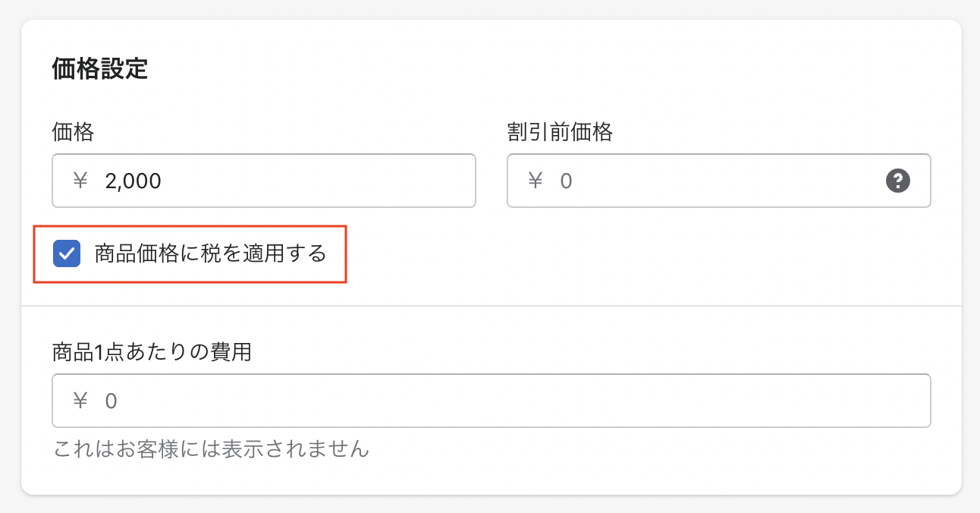Focus the 価格 input field
This screenshot has width=980, height=513.
[303, 181]
